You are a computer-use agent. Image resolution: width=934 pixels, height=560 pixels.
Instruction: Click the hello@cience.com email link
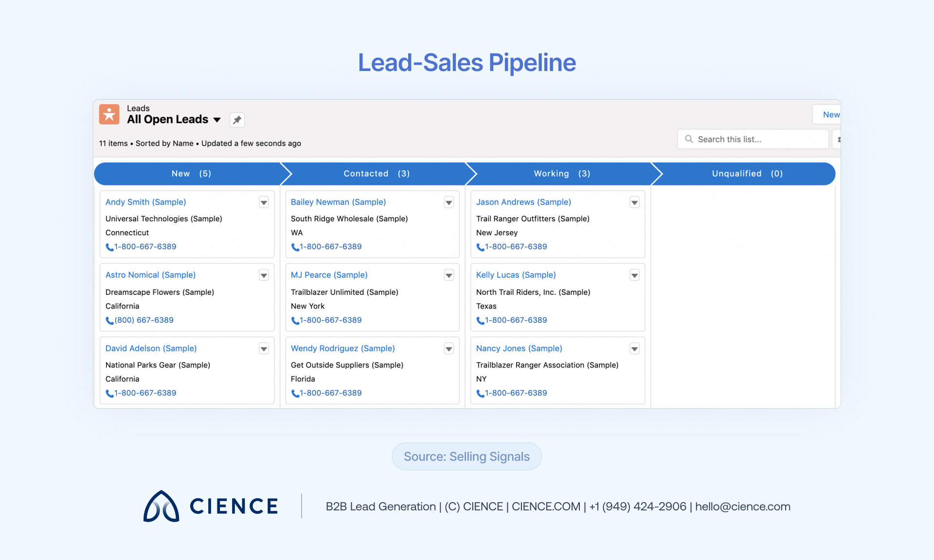click(743, 506)
